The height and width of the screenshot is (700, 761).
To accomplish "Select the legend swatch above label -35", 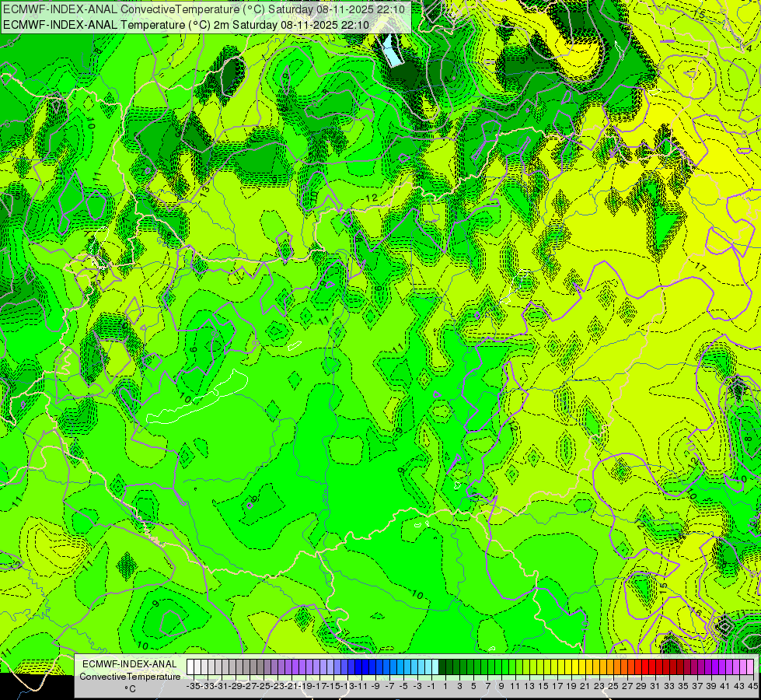I will tap(190, 667).
